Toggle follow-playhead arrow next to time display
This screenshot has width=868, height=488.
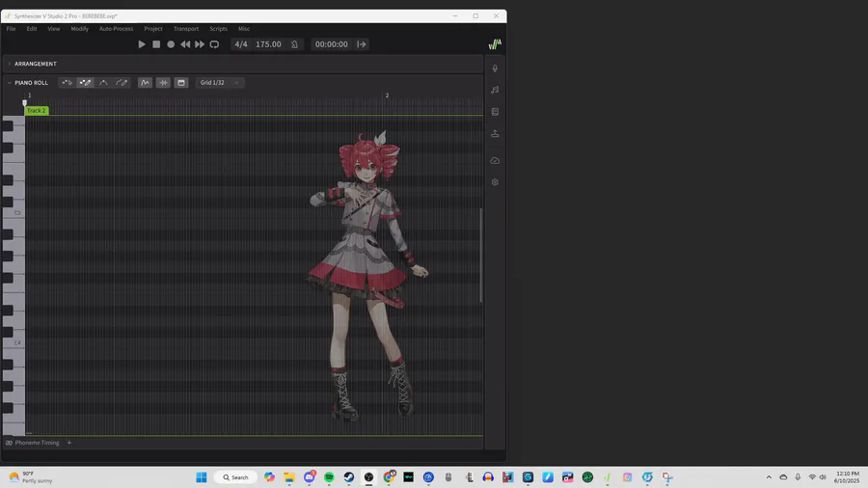tap(362, 44)
